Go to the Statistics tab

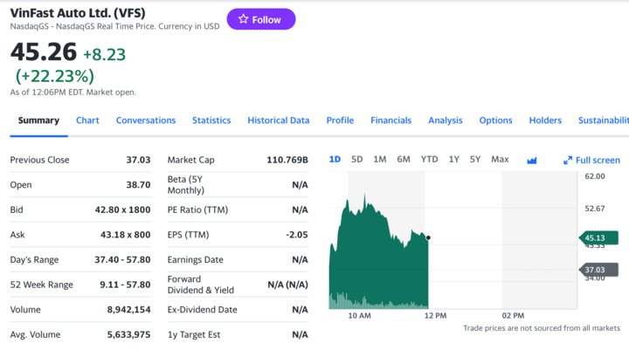coord(211,120)
